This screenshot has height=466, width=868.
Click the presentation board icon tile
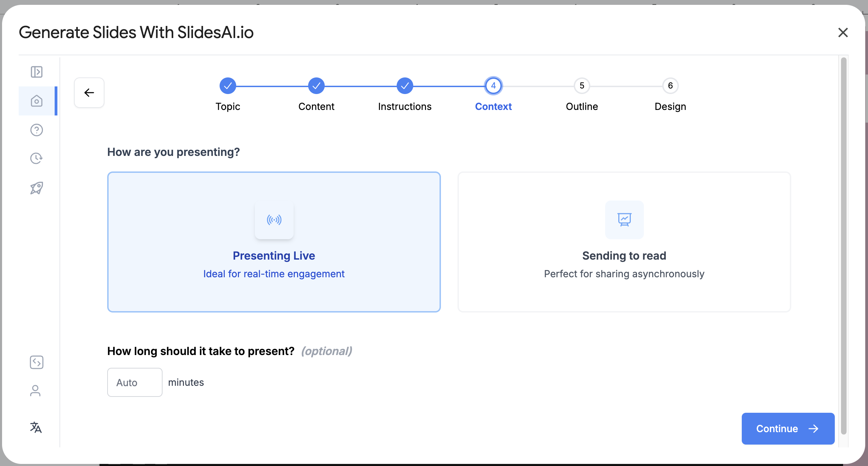click(624, 220)
